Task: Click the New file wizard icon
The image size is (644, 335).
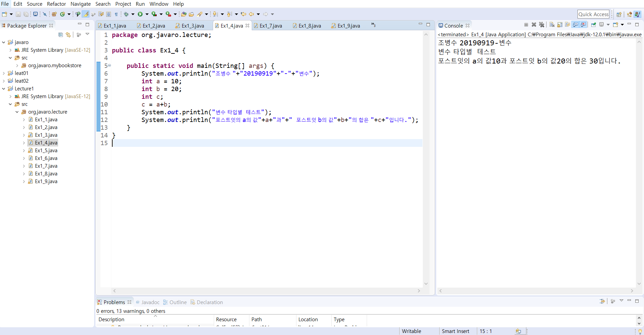Action: tap(4, 14)
